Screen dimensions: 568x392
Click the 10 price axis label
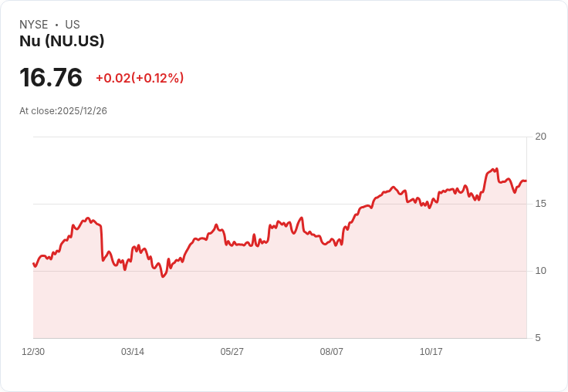(x=541, y=271)
